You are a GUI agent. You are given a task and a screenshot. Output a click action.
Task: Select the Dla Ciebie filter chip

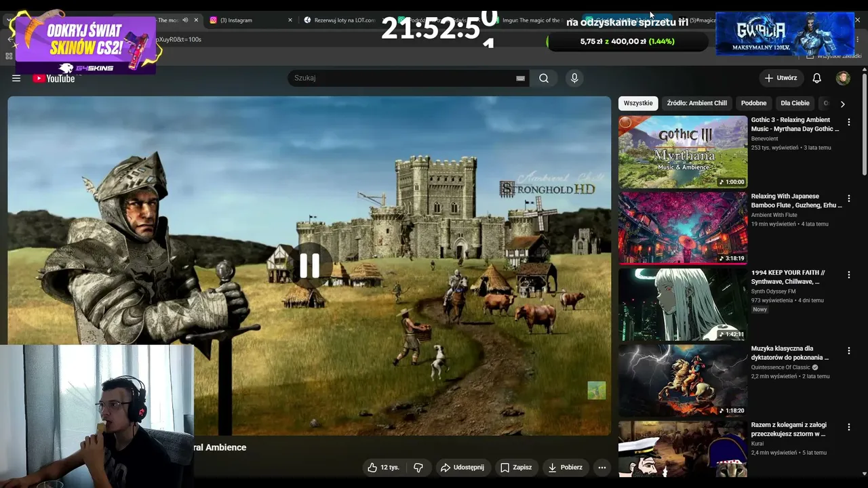pos(795,103)
